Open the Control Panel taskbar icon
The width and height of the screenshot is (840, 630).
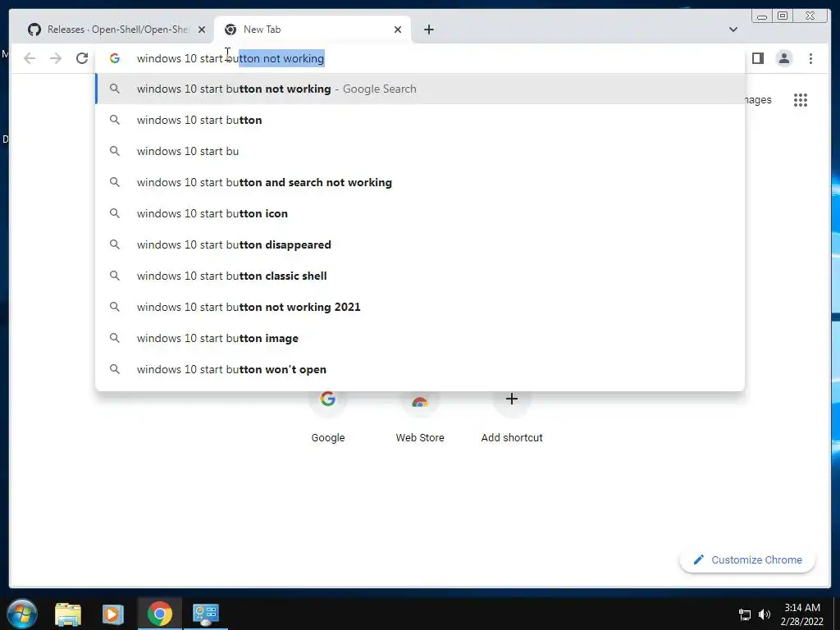pos(206,614)
